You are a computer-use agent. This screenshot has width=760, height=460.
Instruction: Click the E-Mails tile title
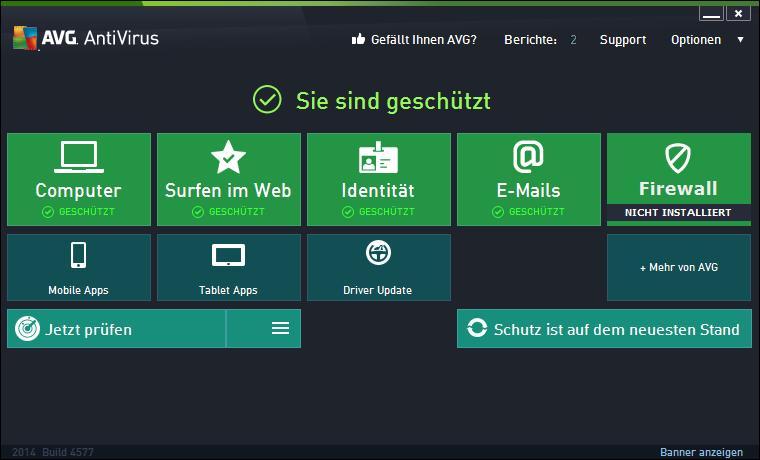[528, 190]
